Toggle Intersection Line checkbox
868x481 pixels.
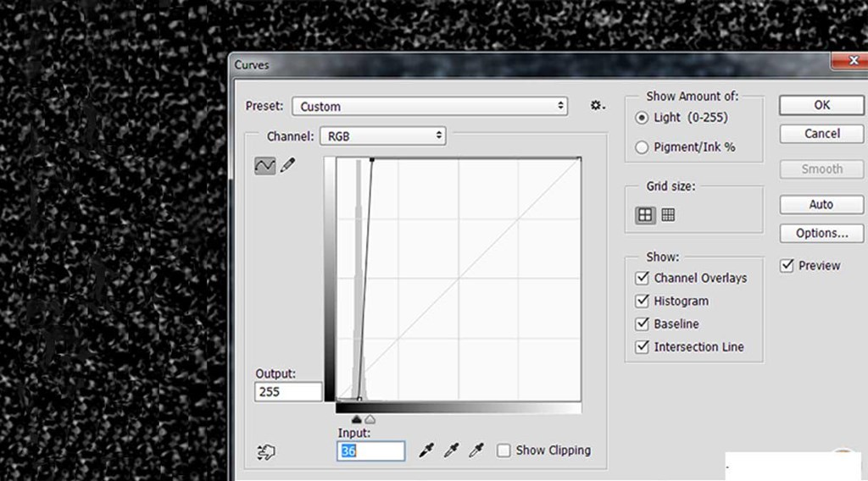click(x=643, y=346)
